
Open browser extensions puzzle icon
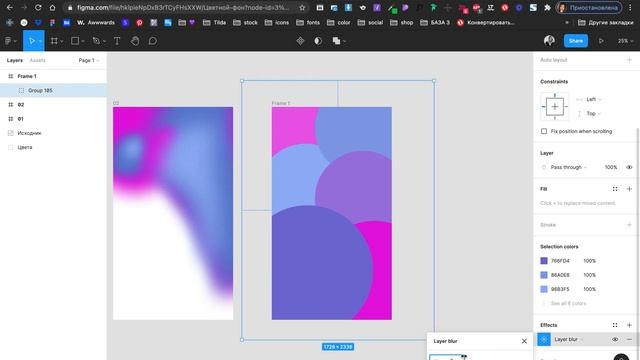tap(547, 7)
